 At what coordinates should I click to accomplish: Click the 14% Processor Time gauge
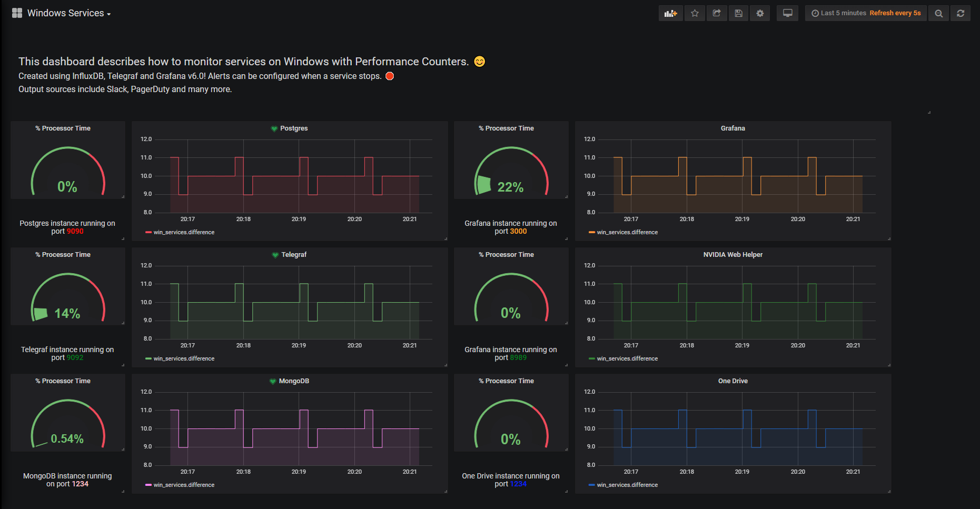[68, 298]
